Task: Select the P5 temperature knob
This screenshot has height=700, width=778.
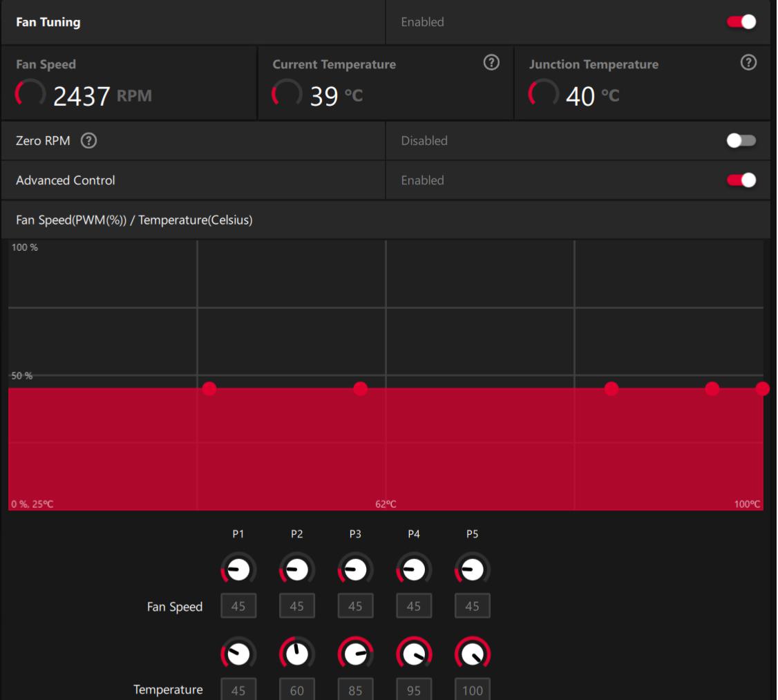Action: (x=472, y=653)
